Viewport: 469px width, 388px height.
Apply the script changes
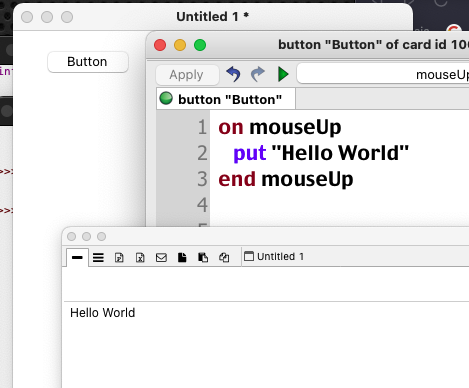pos(187,75)
